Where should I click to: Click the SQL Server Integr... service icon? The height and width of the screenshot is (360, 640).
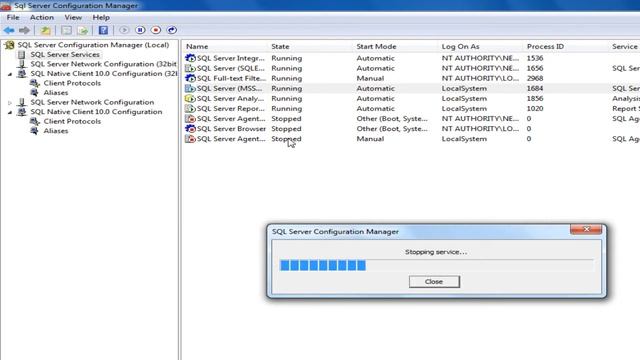(190, 58)
